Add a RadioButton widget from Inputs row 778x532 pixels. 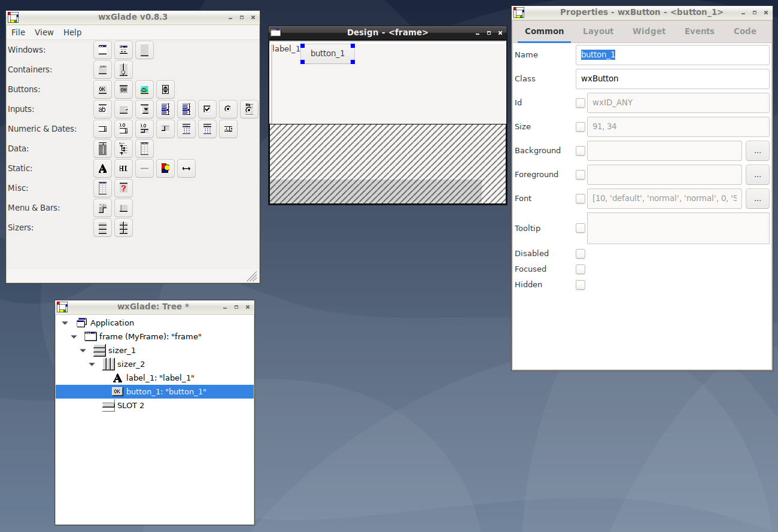pos(229,110)
